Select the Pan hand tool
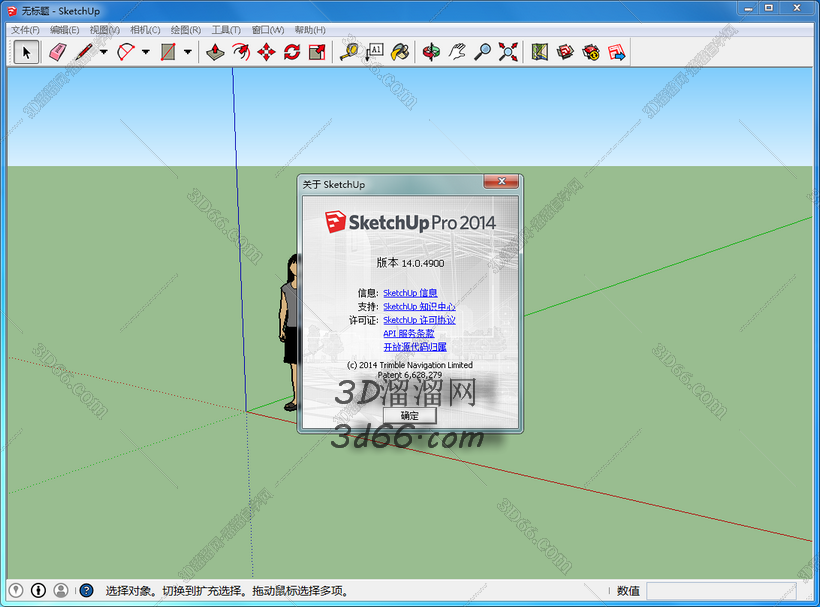 457,52
